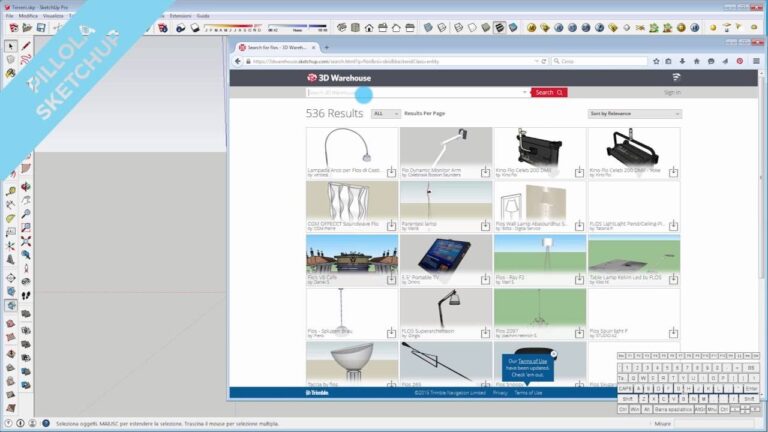Download the FLOS Superarchimoon model
The image size is (768, 432).
pyautogui.click(x=485, y=333)
